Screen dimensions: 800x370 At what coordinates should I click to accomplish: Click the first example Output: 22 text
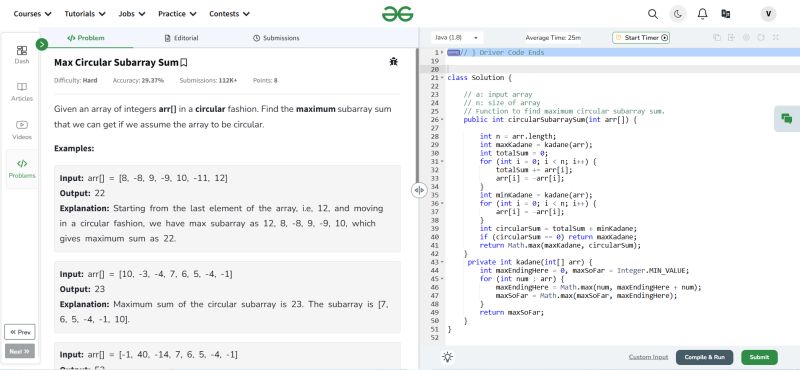point(82,193)
